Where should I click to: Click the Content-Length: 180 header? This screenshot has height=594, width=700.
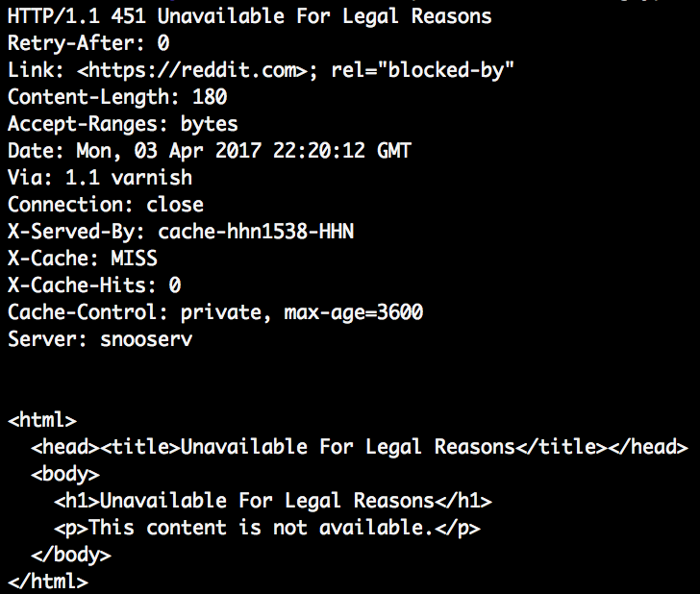coord(117,97)
